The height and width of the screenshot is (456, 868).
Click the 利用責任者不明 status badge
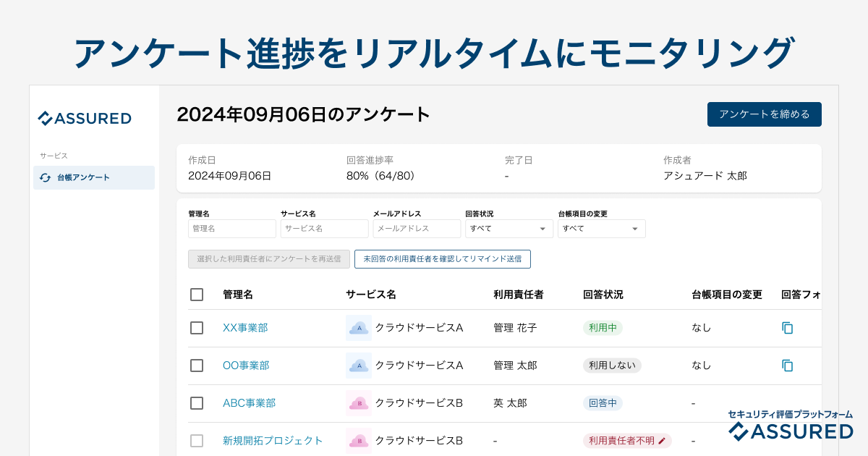(x=627, y=441)
